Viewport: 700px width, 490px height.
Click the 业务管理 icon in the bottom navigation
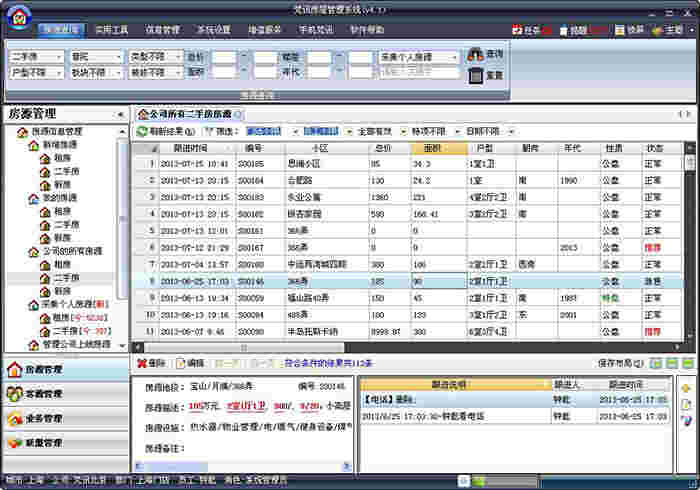click(14, 419)
